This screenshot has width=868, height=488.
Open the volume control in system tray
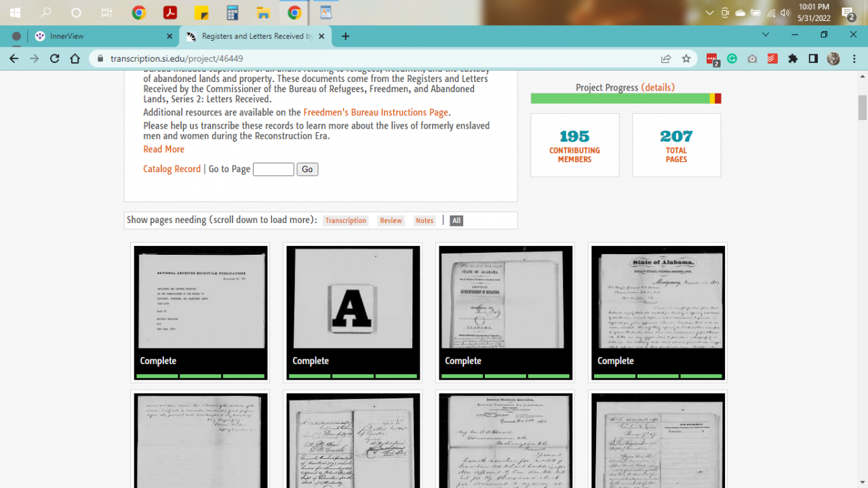point(785,13)
